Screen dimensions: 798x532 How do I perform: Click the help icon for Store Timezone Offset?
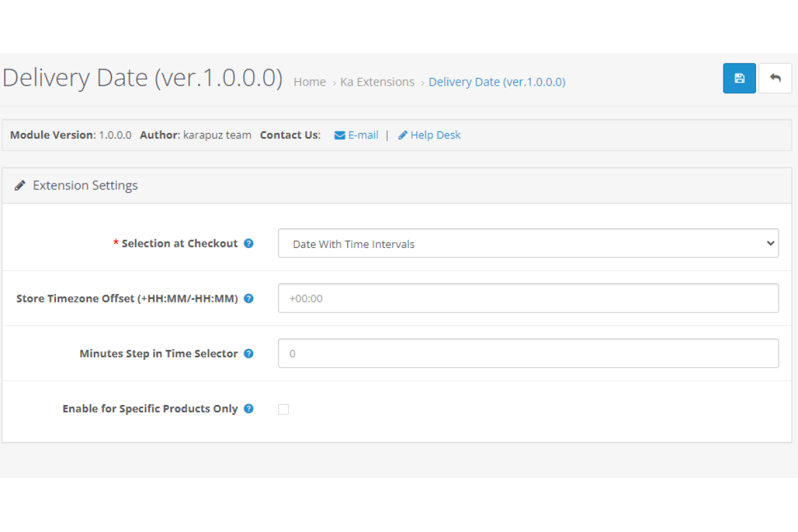(x=249, y=299)
